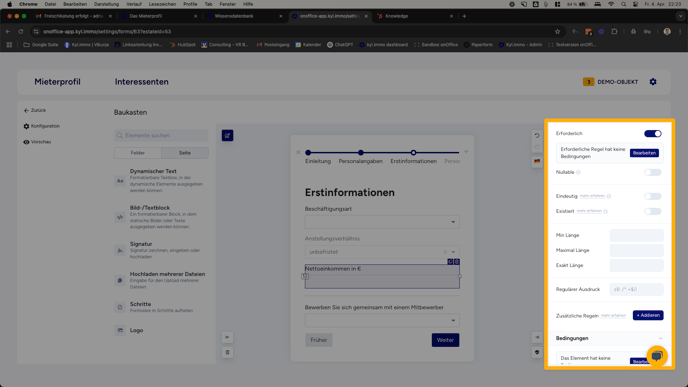This screenshot has width=688, height=387.
Task: Open the Interessenten tab
Action: (x=141, y=82)
